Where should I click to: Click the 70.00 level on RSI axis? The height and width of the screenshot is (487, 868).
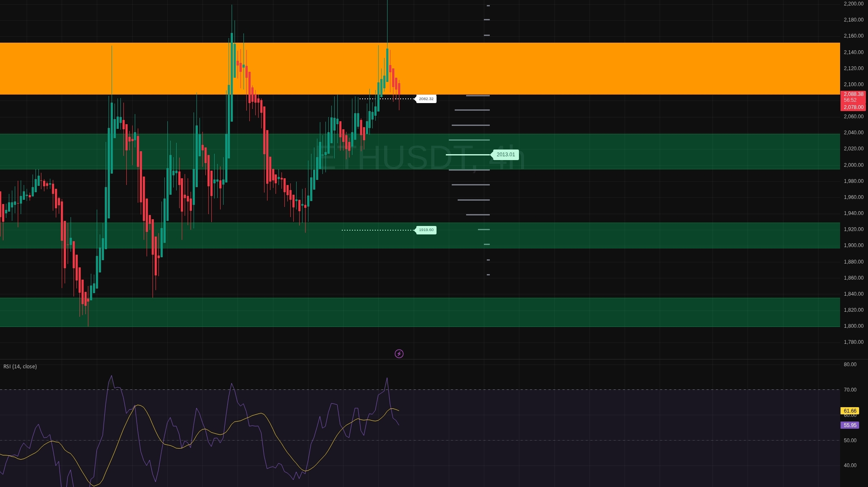(850, 389)
